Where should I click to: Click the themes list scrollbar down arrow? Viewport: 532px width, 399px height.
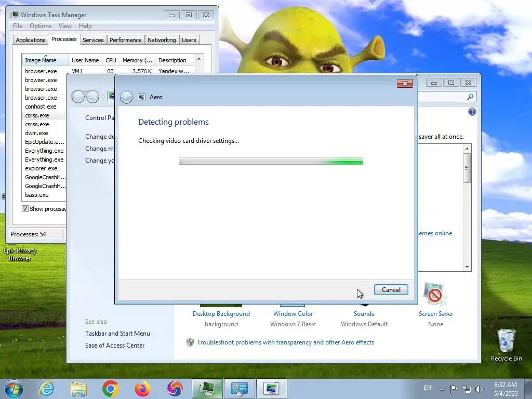pos(467,267)
